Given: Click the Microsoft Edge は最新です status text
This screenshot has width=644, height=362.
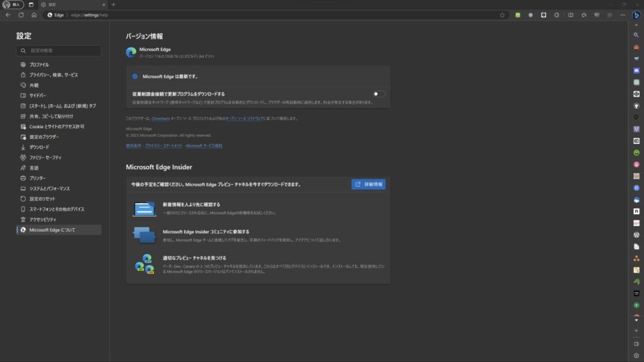Looking at the screenshot, I should 170,77.
